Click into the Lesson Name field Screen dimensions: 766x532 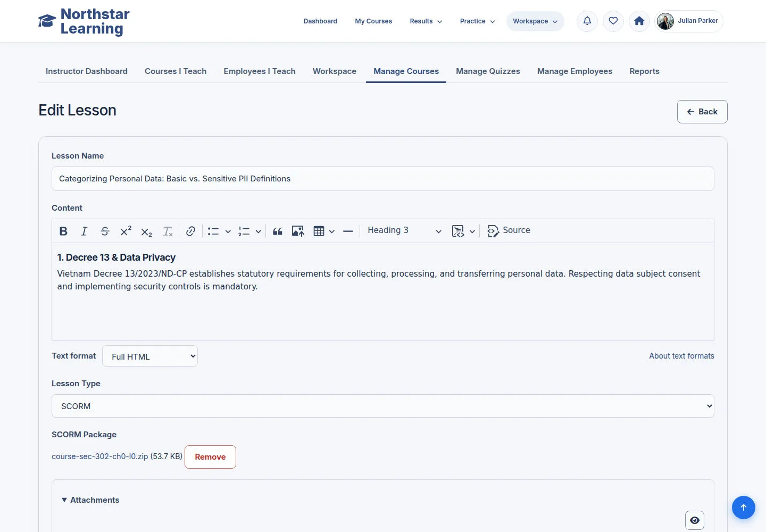tap(383, 179)
